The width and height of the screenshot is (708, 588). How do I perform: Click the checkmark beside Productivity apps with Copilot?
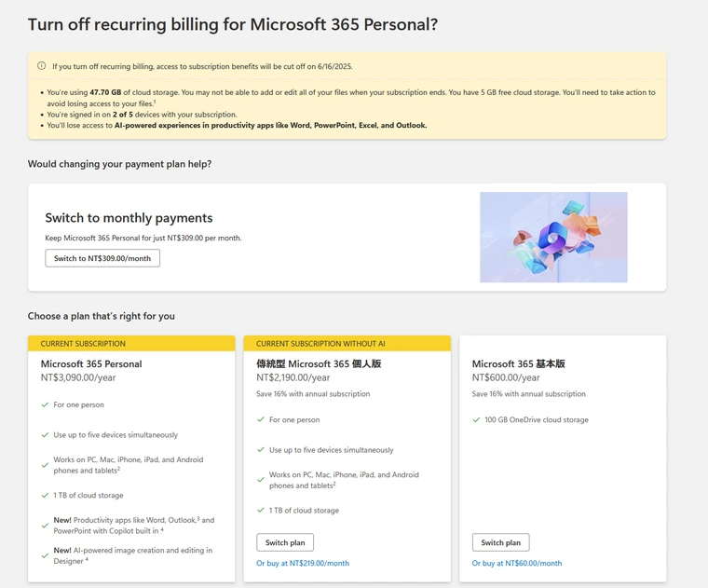click(45, 526)
